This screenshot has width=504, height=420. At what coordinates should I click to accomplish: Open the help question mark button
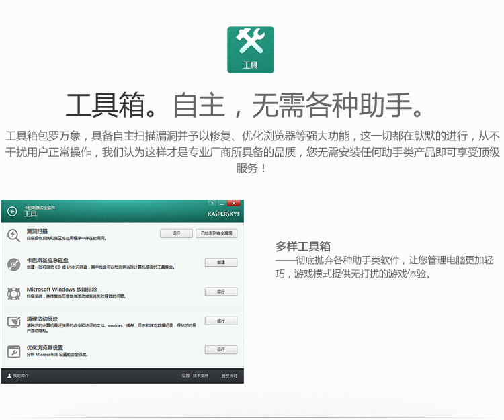tap(211, 203)
